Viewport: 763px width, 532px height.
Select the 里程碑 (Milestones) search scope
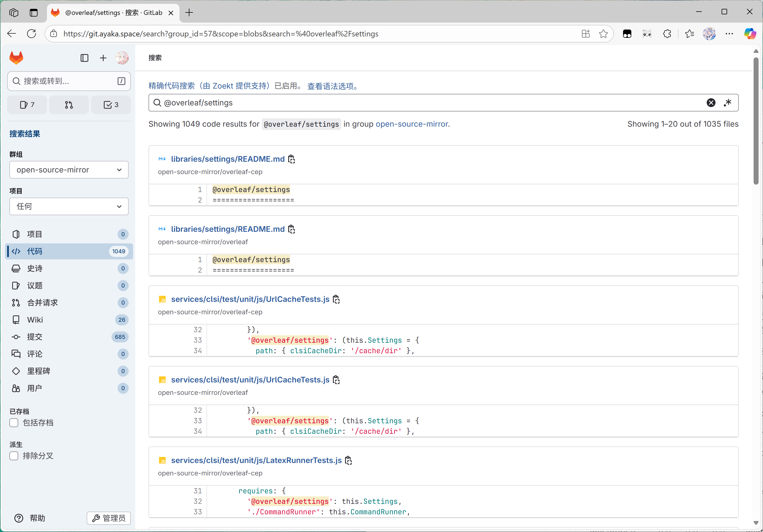pyautogui.click(x=69, y=371)
